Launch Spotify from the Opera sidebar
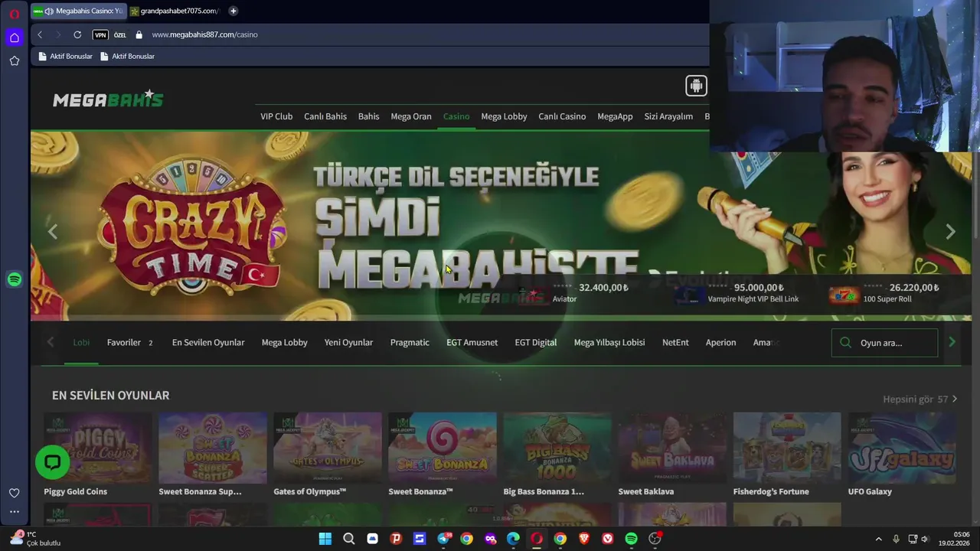The height and width of the screenshot is (551, 980). (14, 279)
